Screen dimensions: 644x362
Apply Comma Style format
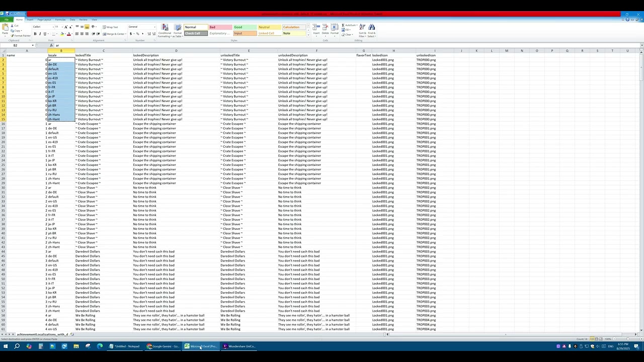click(143, 34)
